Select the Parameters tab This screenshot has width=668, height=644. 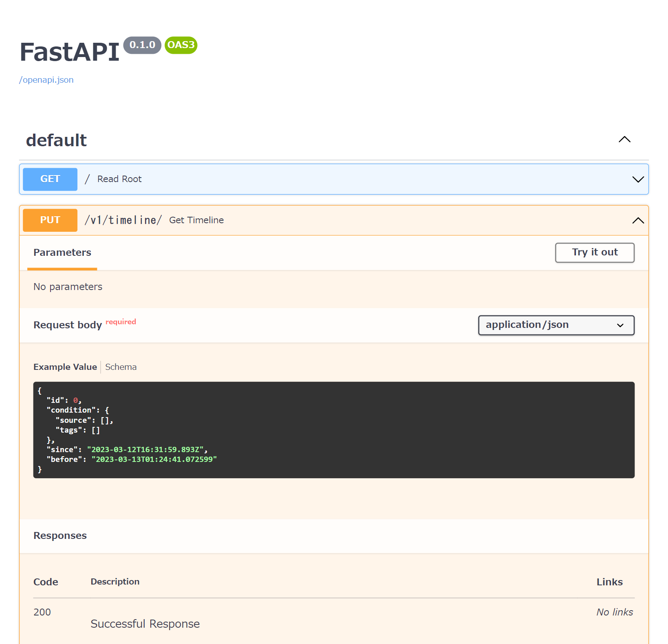pos(62,253)
